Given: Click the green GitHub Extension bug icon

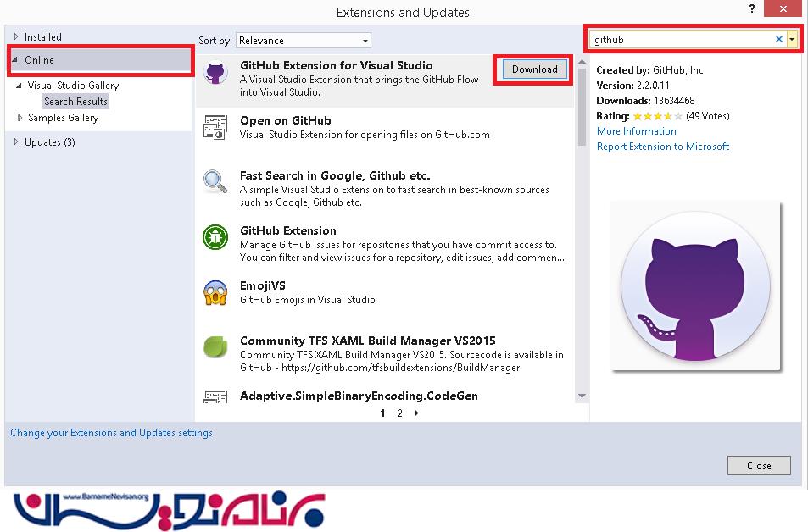Looking at the screenshot, I should [215, 237].
